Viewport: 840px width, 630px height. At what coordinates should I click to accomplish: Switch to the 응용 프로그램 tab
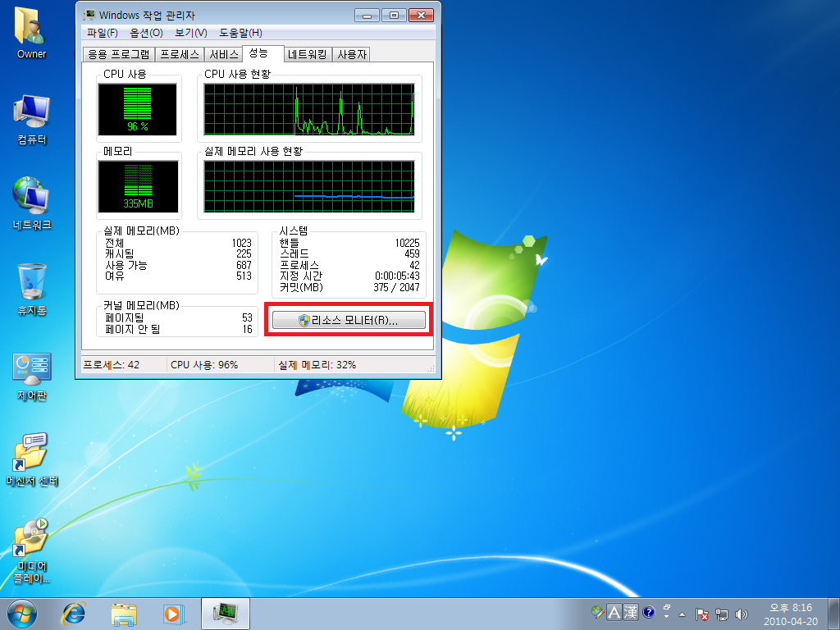119,54
